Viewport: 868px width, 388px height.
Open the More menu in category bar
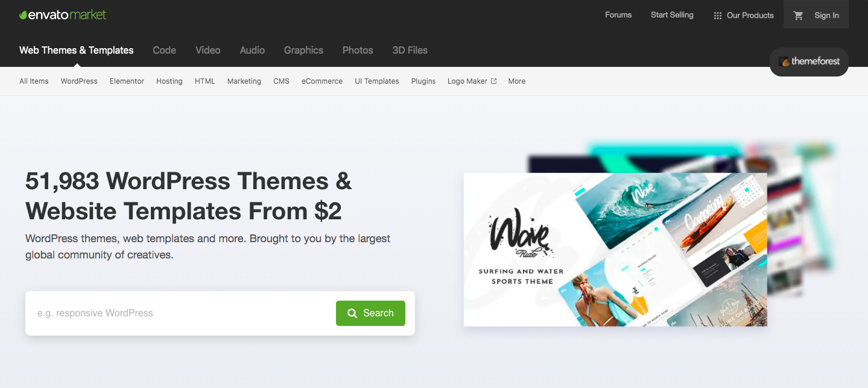516,81
